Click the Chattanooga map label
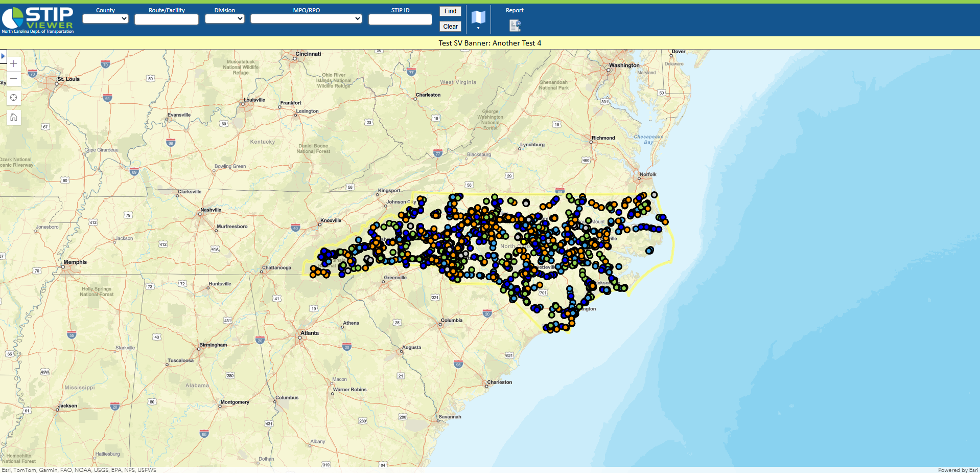980x473 pixels. click(276, 268)
